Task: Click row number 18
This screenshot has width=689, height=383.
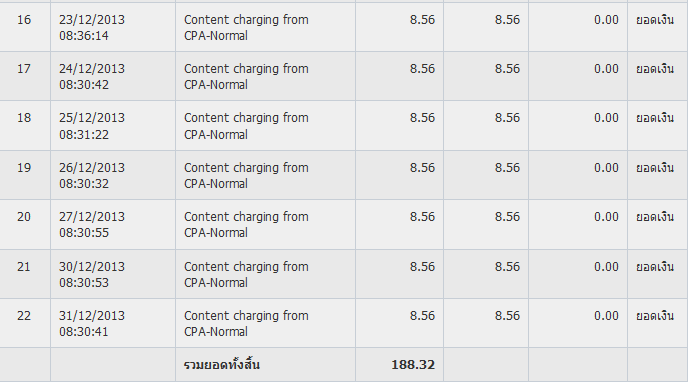Action: 24,118
